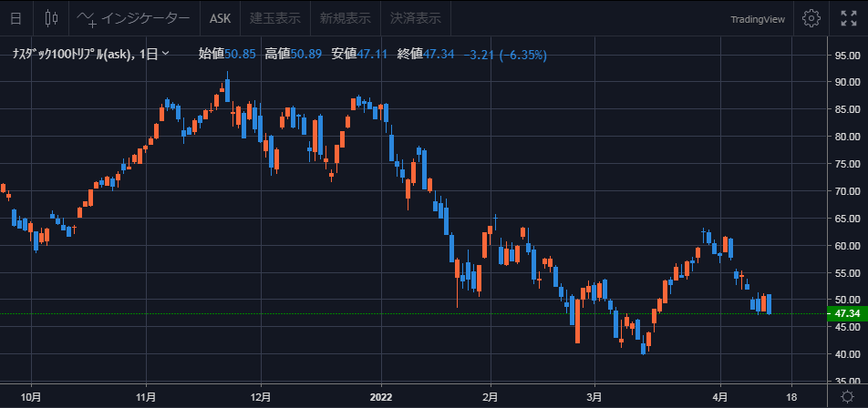Click the 70.00 price axis label
Image resolution: width=868 pixels, height=408 pixels.
[847, 191]
